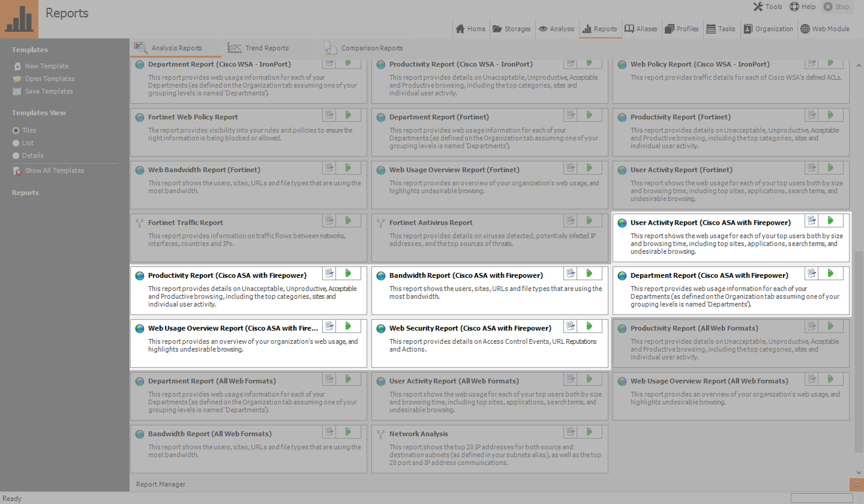Run User Activity Report (Cisco ASA with Firepower)
The image size is (864, 504).
pyautogui.click(x=830, y=220)
